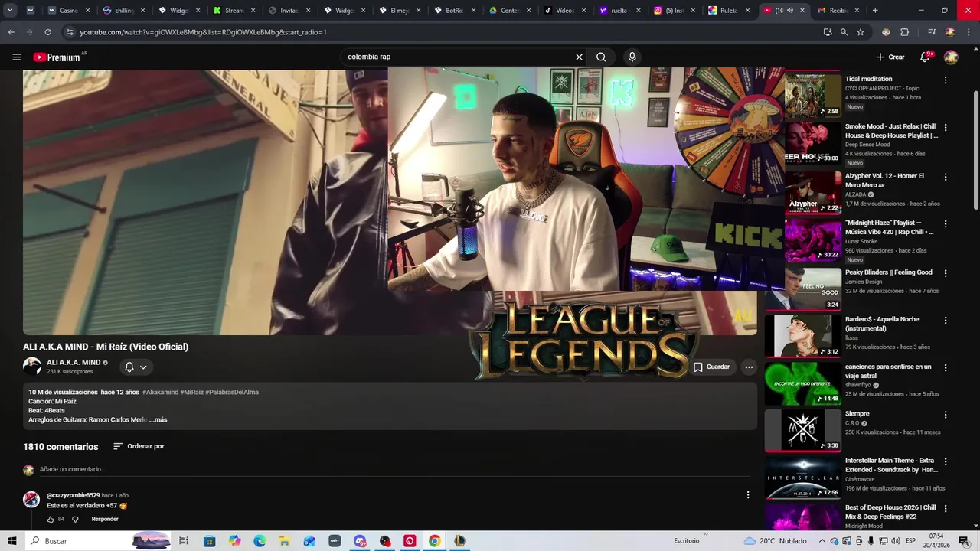Open Smoke Mood playlist thumbnail
980x551 pixels.
[812, 142]
